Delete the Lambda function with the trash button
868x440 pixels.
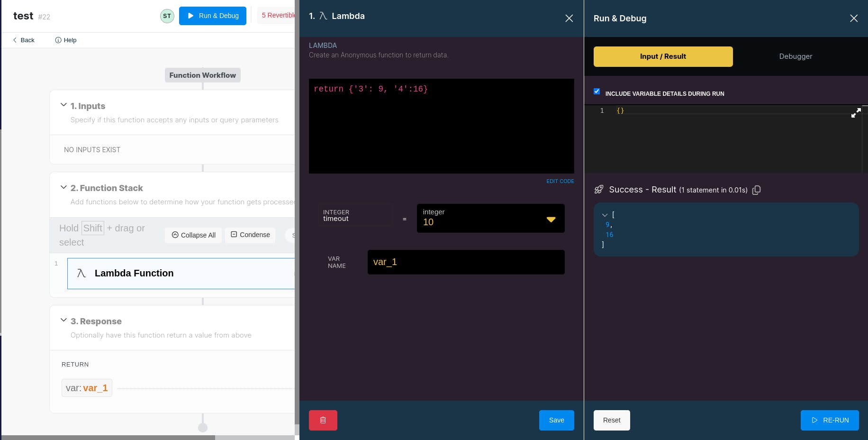[323, 420]
